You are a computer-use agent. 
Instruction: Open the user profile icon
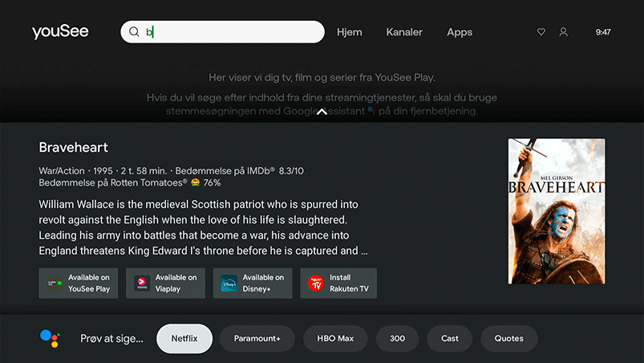[x=564, y=31]
